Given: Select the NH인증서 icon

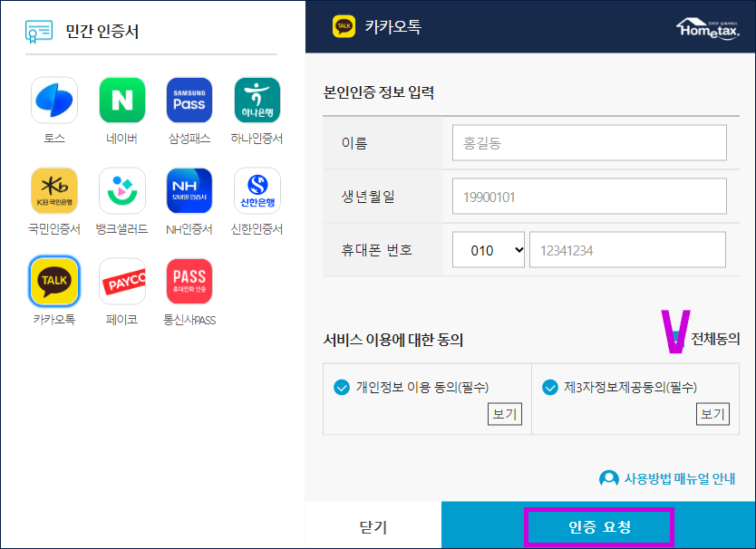Looking at the screenshot, I should click(189, 190).
